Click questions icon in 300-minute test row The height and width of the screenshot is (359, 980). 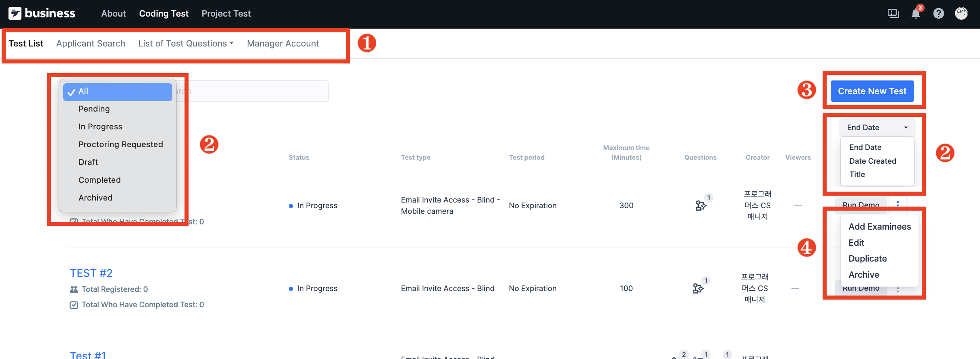[x=700, y=205]
